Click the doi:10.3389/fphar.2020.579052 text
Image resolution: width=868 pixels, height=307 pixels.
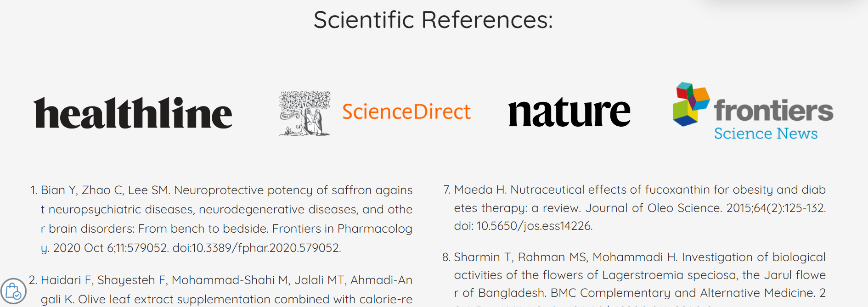[x=256, y=248]
